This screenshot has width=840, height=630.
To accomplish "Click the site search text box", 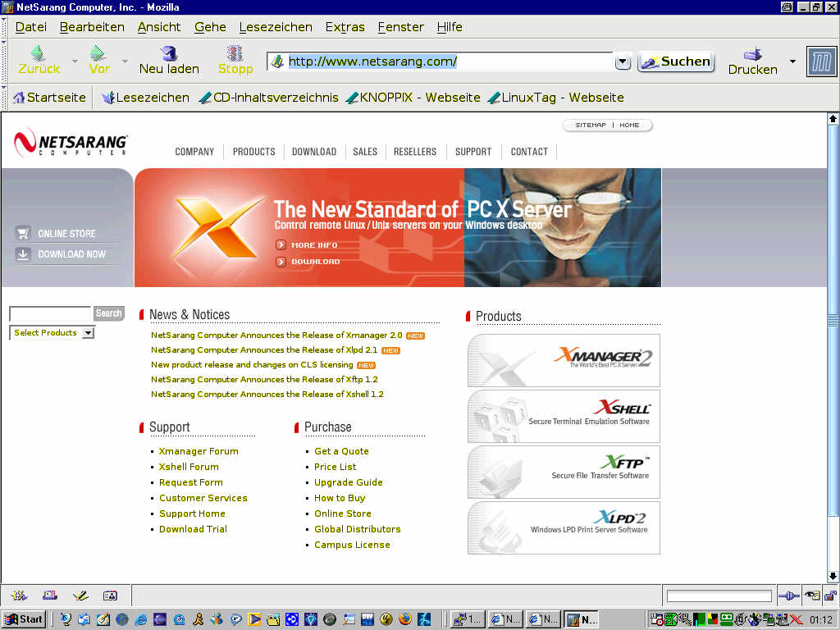I will pyautogui.click(x=50, y=313).
